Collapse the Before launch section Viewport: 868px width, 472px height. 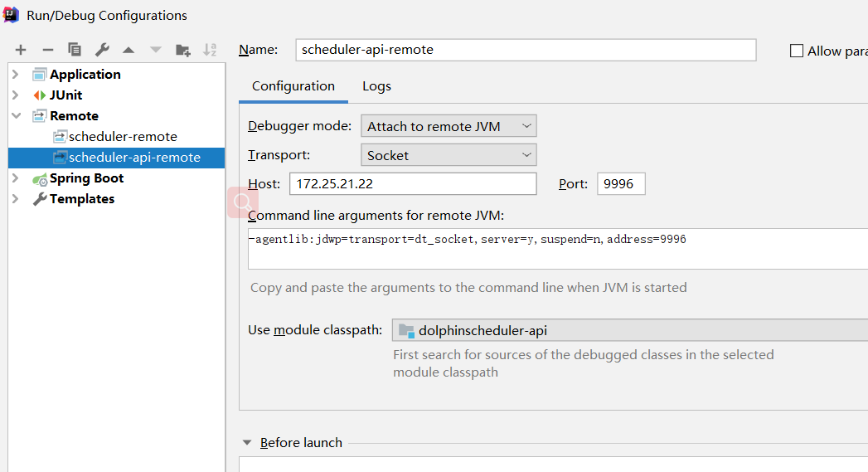[x=247, y=443]
